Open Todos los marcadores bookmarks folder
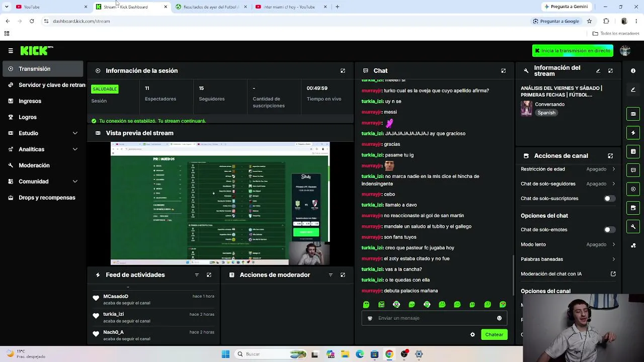Image resolution: width=644 pixels, height=362 pixels. click(616, 34)
